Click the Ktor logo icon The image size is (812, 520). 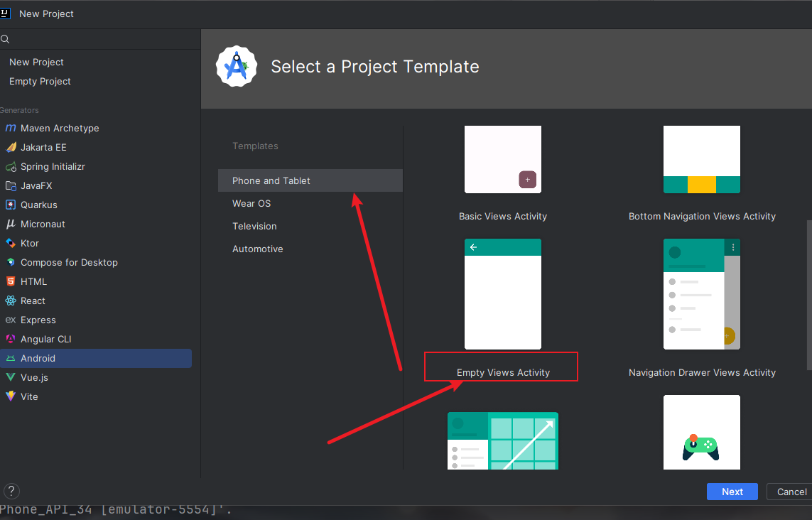click(11, 243)
